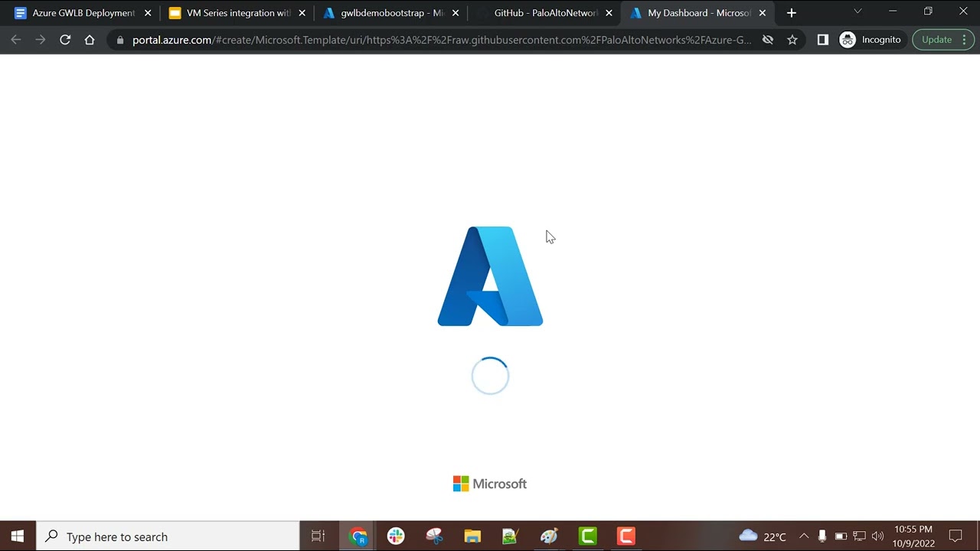Image resolution: width=980 pixels, height=551 pixels.
Task: Show hidden system tray icons
Action: [803, 536]
